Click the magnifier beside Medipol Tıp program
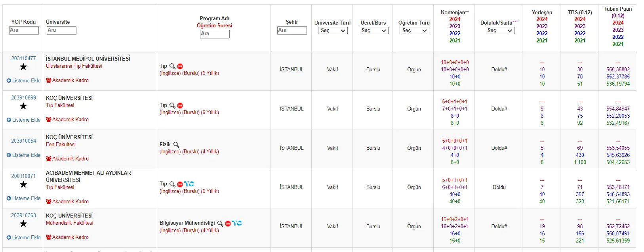 pyautogui.click(x=172, y=66)
